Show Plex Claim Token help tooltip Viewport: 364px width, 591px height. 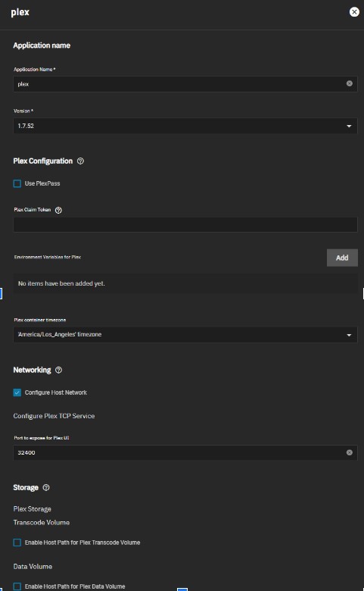58,211
